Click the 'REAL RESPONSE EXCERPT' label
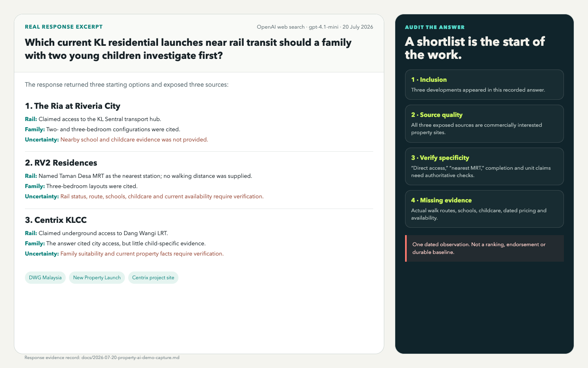The height and width of the screenshot is (368, 588). click(64, 27)
